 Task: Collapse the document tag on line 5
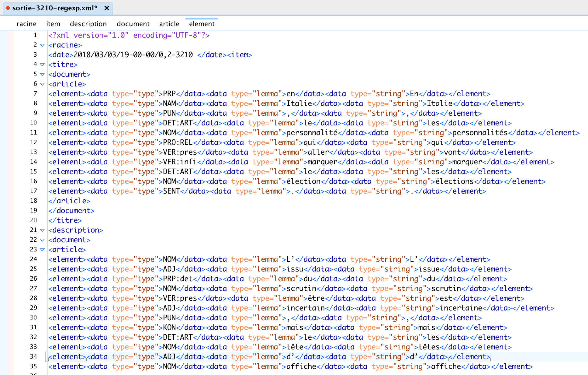[x=42, y=75]
